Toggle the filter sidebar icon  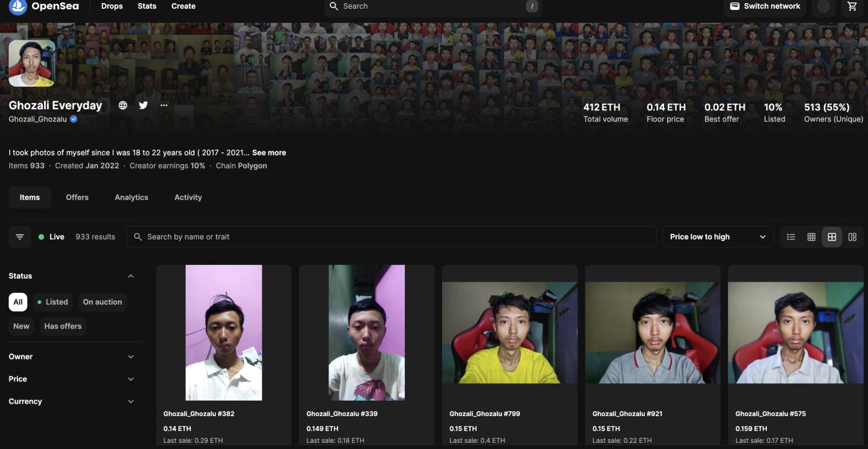tap(20, 237)
